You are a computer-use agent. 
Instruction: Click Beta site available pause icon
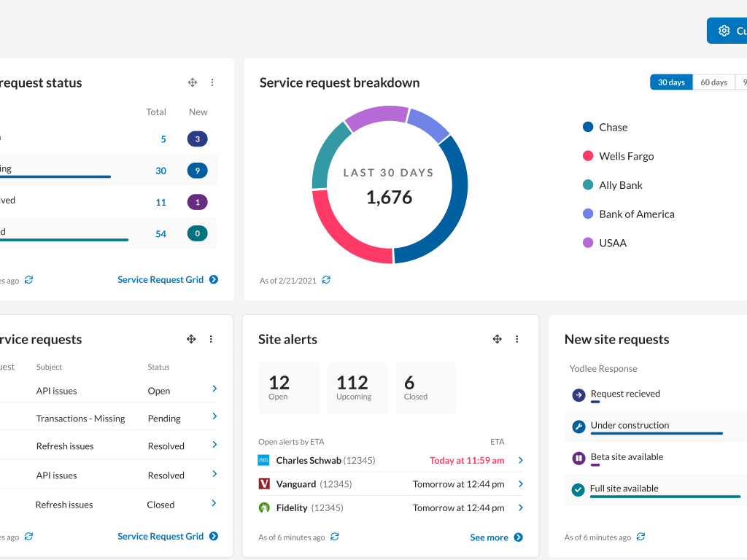(578, 458)
